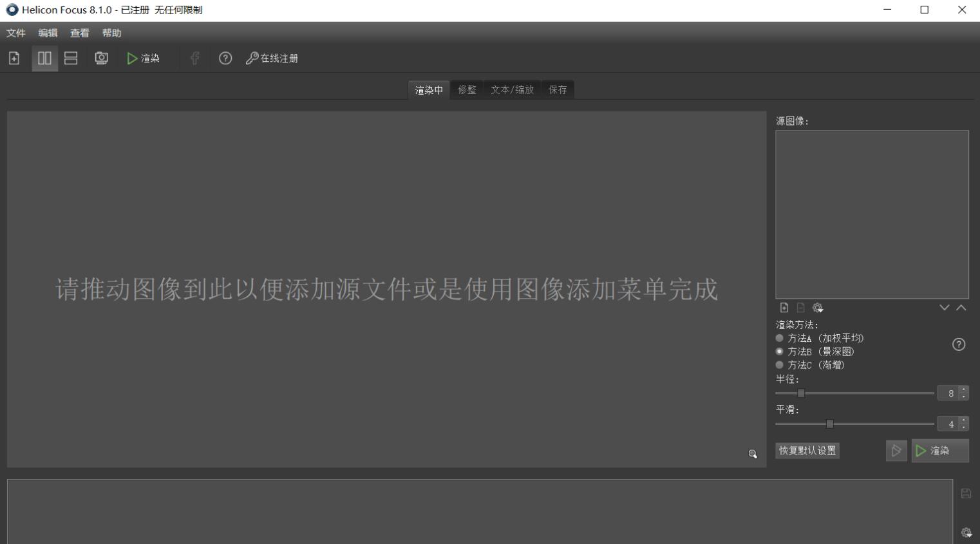
Task: Switch to vertical split view layout
Action: coord(44,58)
